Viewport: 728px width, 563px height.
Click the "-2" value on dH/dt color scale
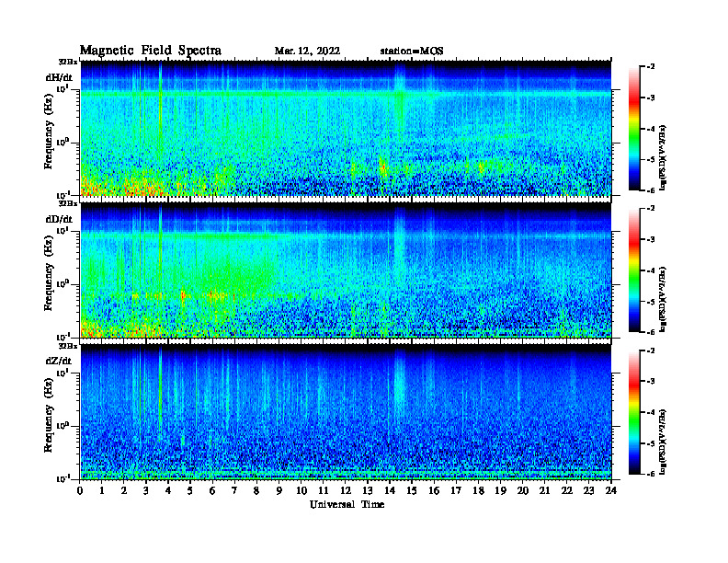[x=651, y=66]
